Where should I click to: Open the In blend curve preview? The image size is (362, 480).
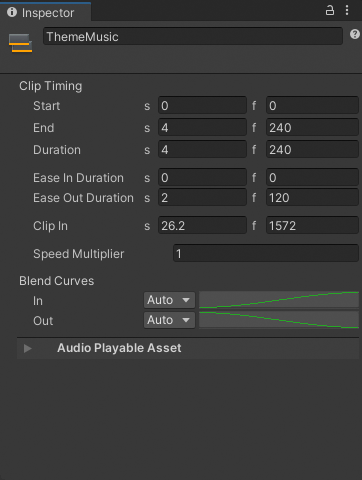coord(279,300)
